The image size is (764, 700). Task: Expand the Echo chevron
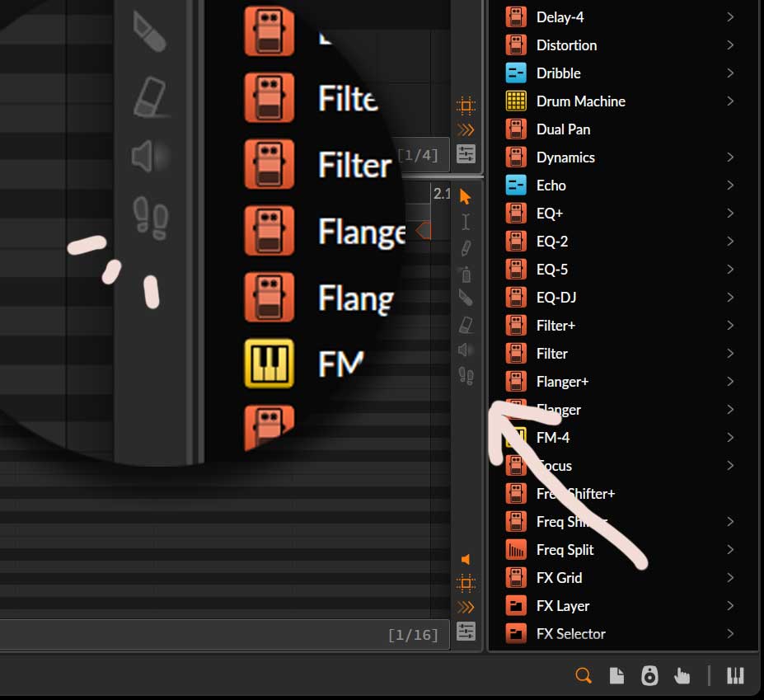(730, 186)
